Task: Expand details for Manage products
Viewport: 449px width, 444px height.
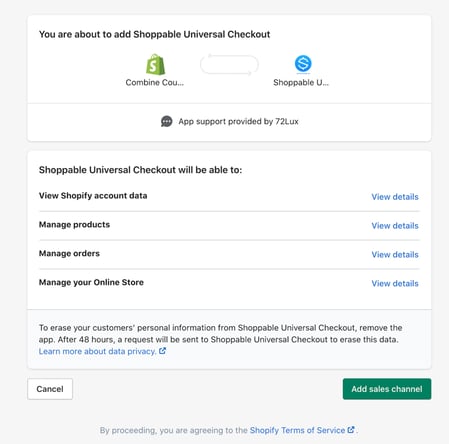Action: click(x=395, y=226)
